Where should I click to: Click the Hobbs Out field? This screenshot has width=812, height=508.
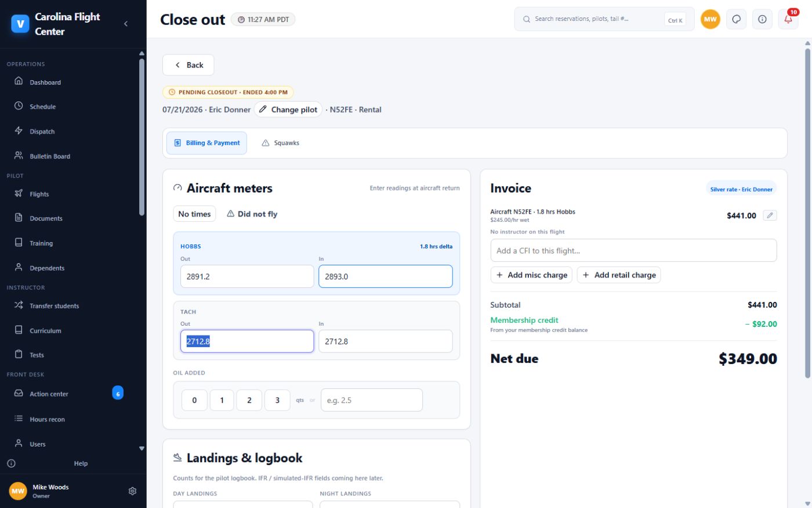click(x=246, y=276)
